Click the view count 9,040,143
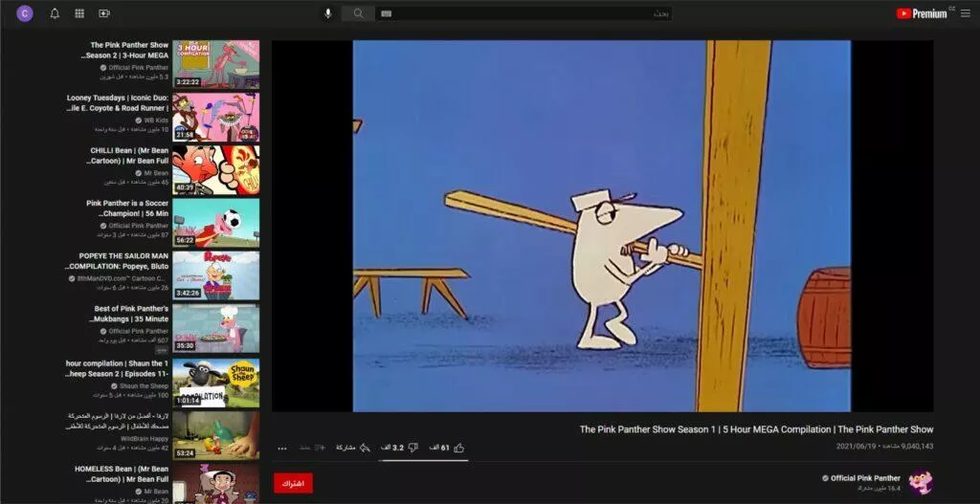The width and height of the screenshot is (980, 504). (918, 447)
